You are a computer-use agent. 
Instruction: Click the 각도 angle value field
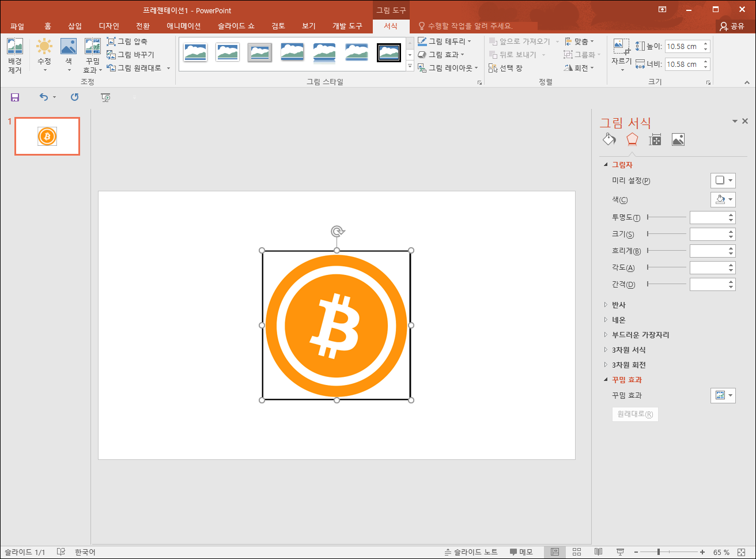point(709,267)
